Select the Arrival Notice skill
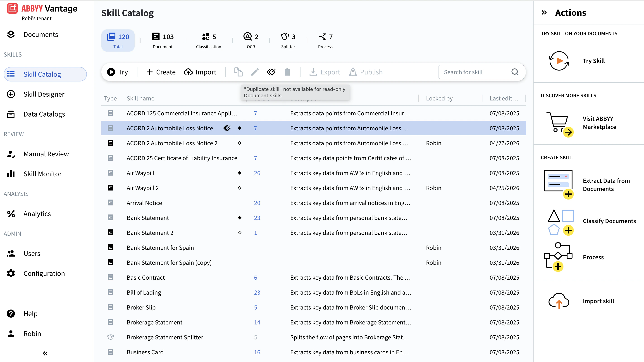The width and height of the screenshot is (644, 362). tap(313, 203)
